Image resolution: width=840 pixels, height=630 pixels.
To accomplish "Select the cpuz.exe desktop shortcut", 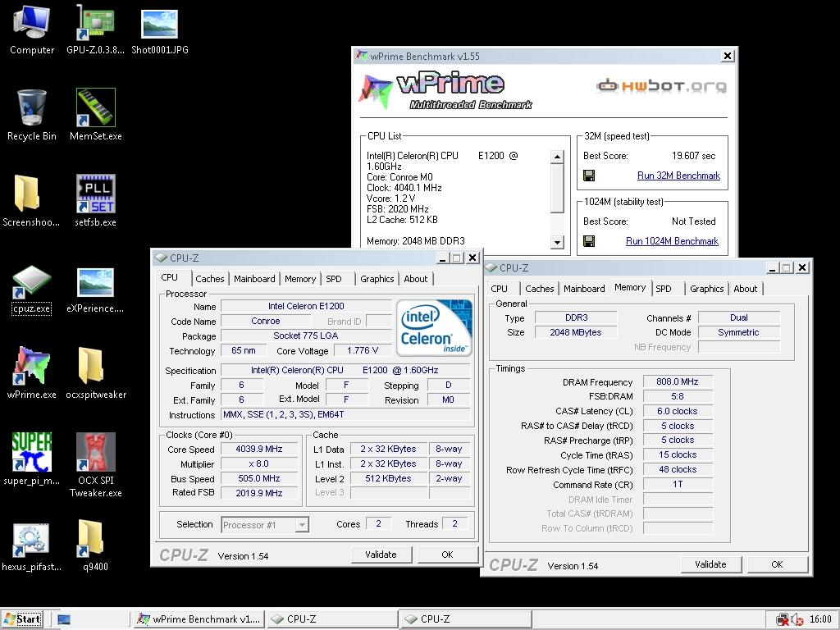I will coord(32,290).
